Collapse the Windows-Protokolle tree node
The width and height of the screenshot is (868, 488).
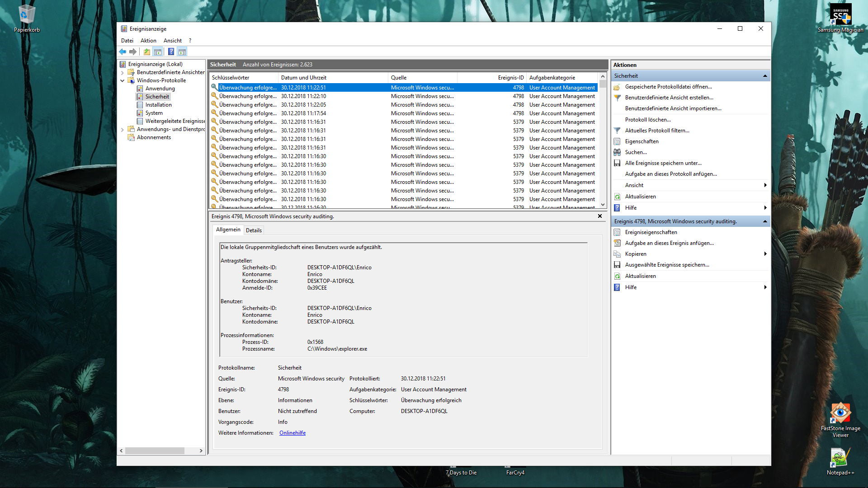coord(123,80)
